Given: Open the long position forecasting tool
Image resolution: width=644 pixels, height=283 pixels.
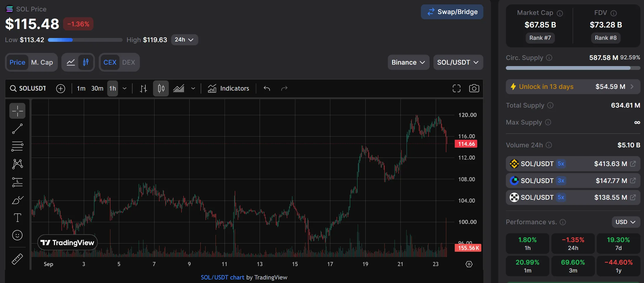Looking at the screenshot, I should click(17, 182).
